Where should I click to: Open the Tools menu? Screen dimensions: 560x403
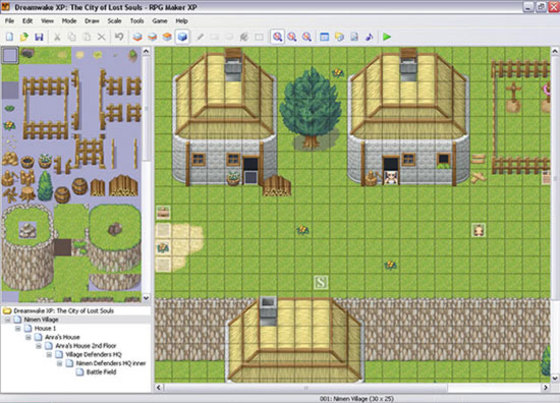coord(137,21)
